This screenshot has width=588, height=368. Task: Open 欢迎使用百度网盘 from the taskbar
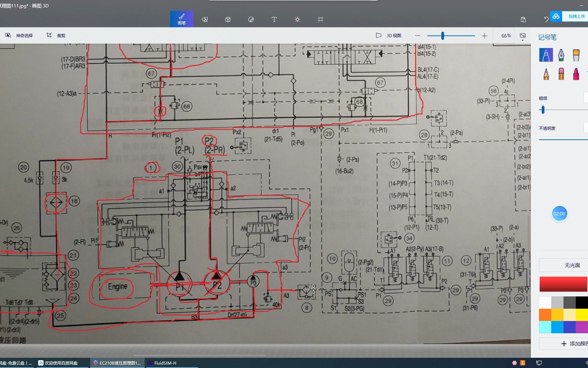click(x=62, y=363)
